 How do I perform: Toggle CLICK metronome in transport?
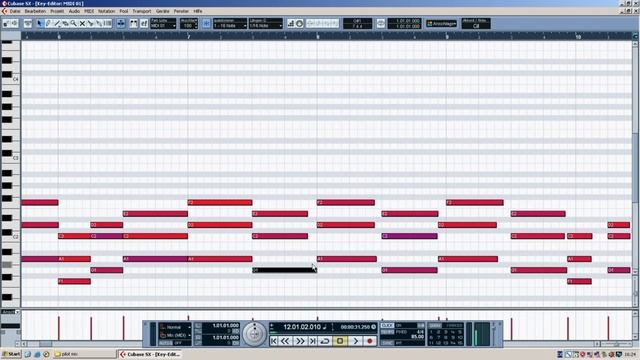coord(387,325)
